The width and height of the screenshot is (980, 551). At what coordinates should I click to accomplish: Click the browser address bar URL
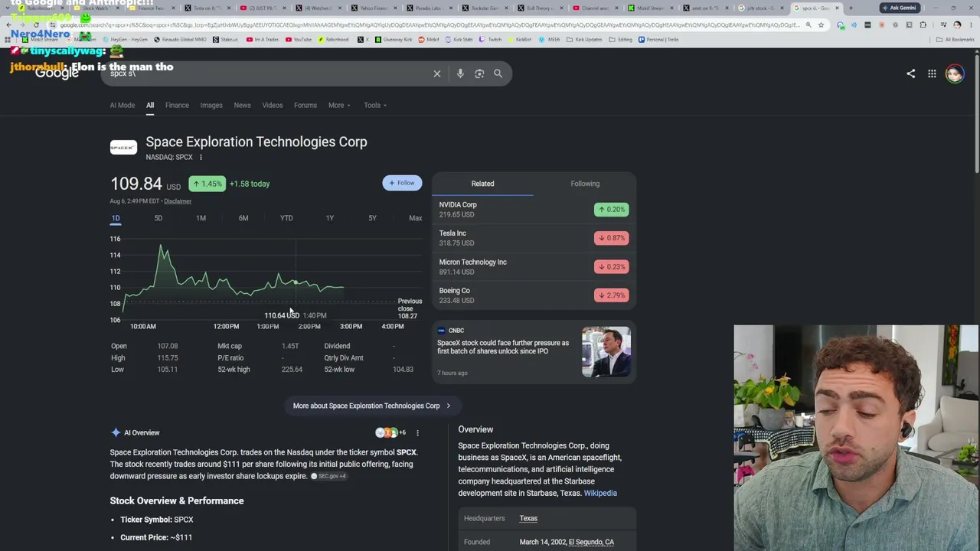[x=429, y=25]
